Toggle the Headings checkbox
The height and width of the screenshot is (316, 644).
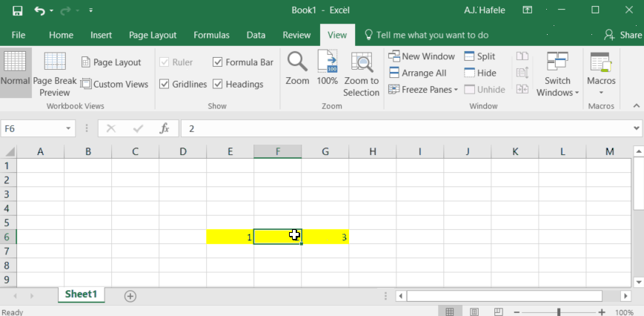coord(218,85)
